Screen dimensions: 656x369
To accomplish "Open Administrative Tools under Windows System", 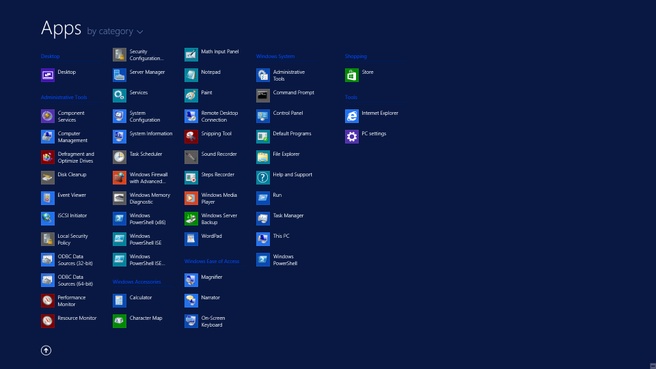I will tap(281, 75).
